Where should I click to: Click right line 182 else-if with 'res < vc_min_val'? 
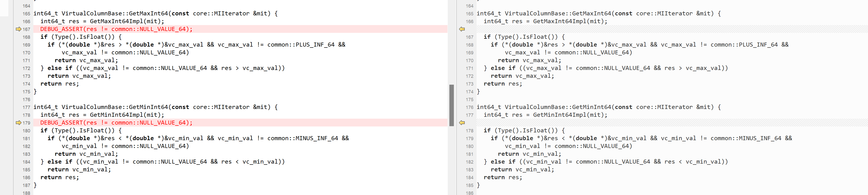pos(606,162)
